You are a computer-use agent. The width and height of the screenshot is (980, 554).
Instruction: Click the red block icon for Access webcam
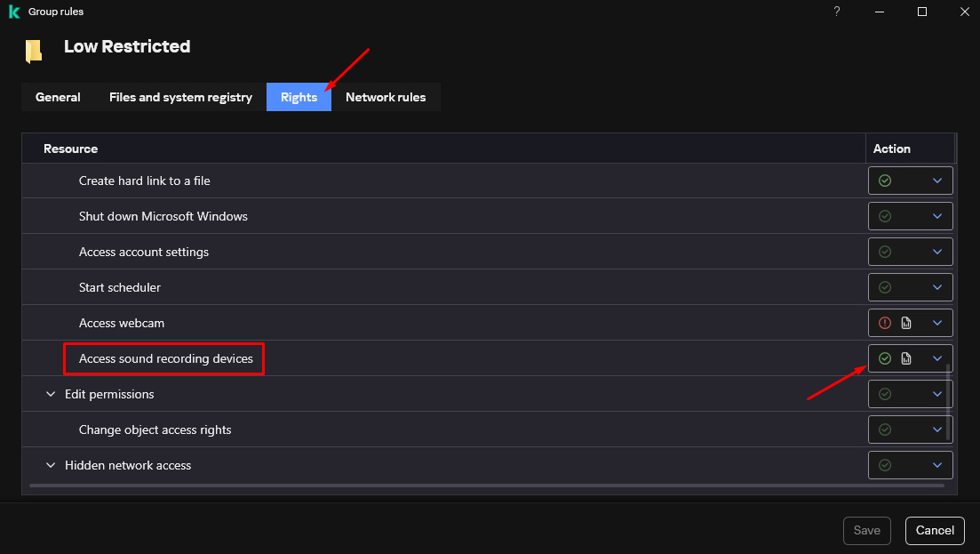tap(884, 323)
